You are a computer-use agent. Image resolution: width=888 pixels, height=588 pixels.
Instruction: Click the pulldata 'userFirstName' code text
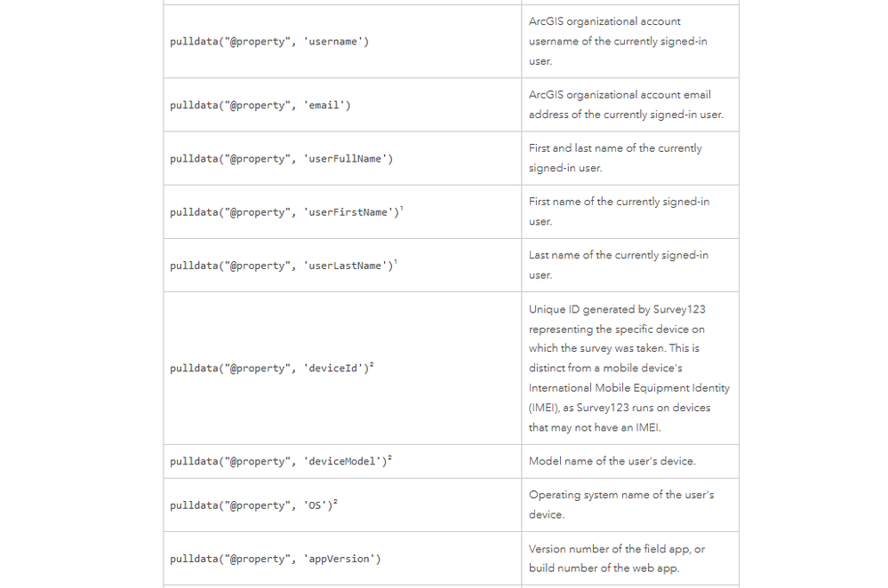(284, 212)
